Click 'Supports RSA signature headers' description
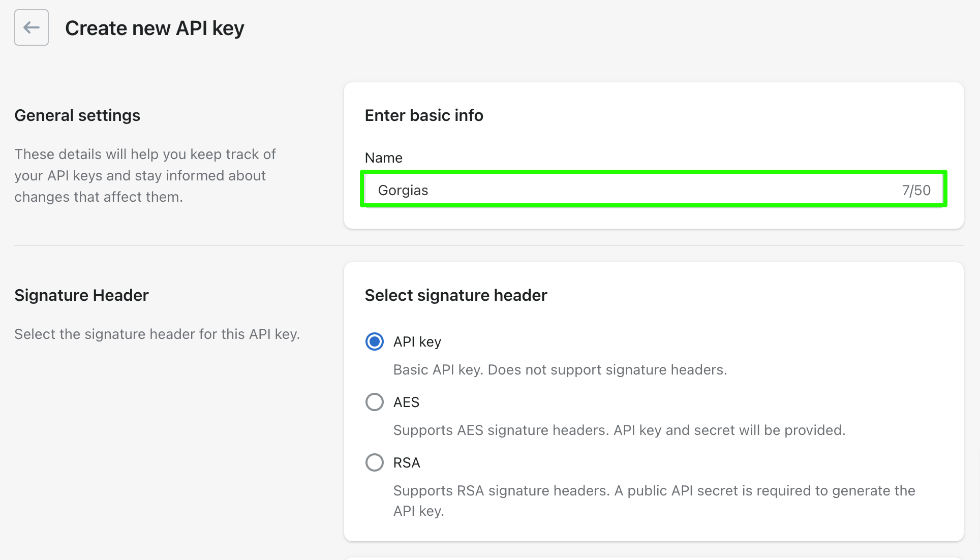The width and height of the screenshot is (980, 560). pyautogui.click(x=654, y=501)
